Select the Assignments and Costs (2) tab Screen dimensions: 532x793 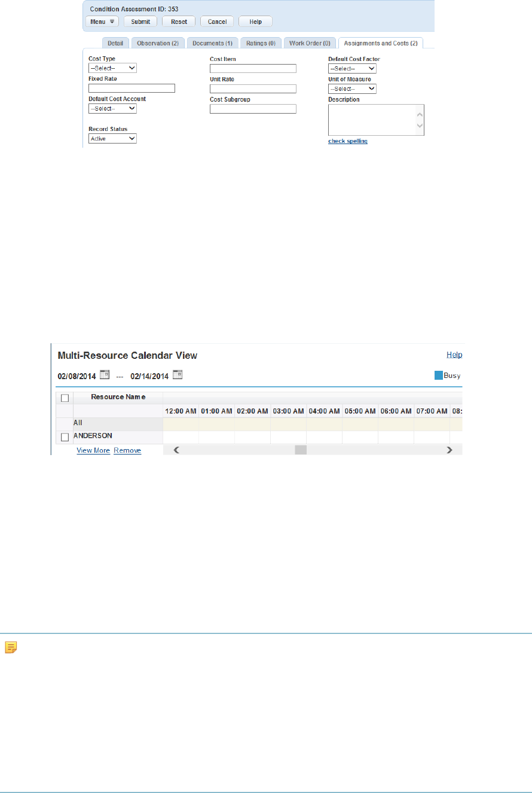pos(380,43)
